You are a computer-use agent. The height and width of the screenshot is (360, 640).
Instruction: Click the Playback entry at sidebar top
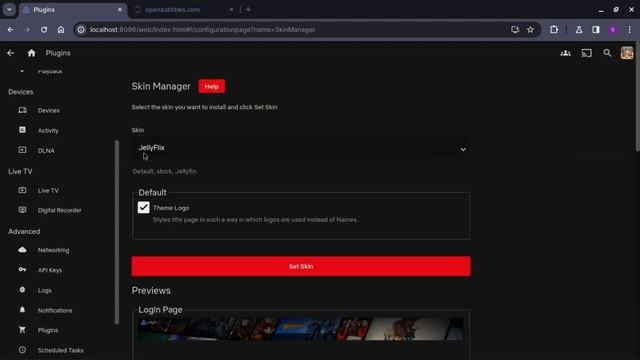[50, 71]
